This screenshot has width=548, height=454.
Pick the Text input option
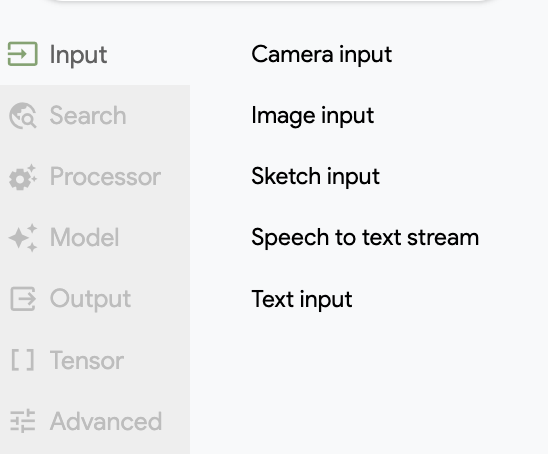click(302, 299)
